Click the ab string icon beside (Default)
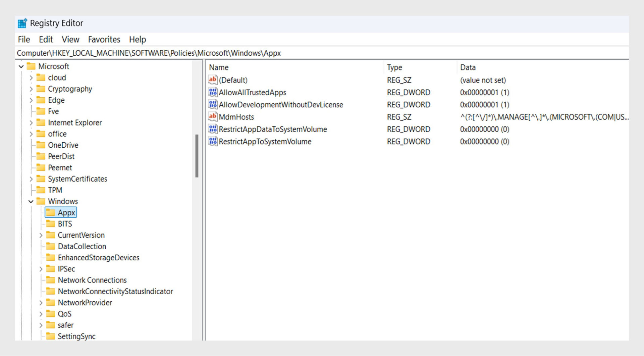Viewport: 644px width, 356px height. [213, 80]
